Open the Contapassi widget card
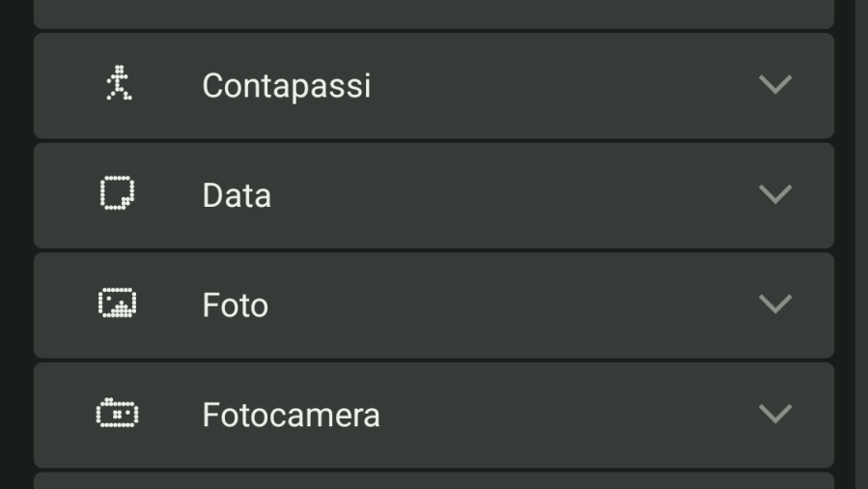 point(434,86)
